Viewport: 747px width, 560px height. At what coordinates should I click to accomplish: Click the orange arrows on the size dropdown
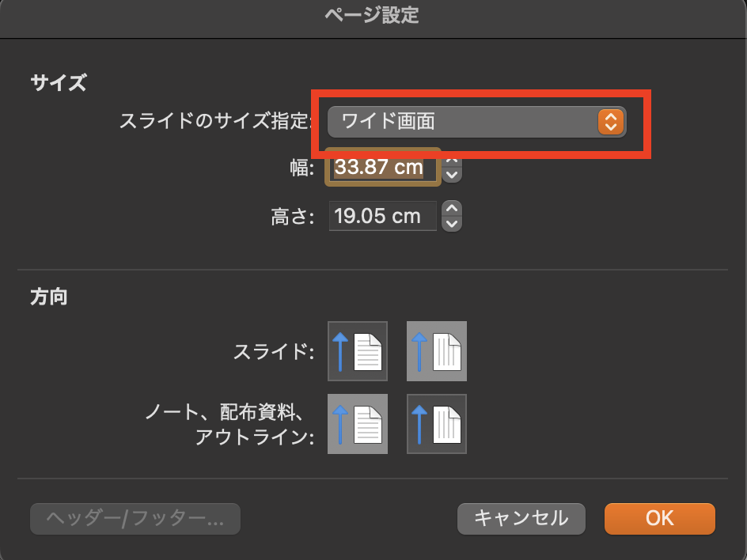coord(610,122)
